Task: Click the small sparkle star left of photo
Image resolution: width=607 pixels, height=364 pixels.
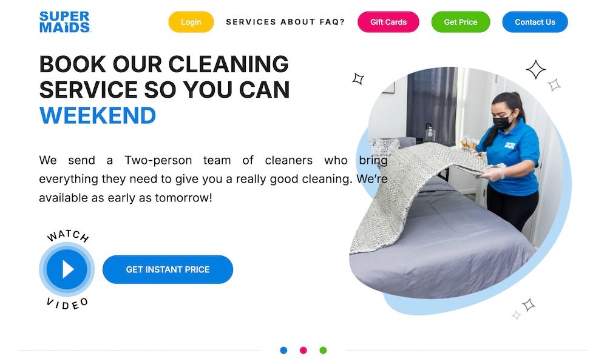Action: click(358, 78)
